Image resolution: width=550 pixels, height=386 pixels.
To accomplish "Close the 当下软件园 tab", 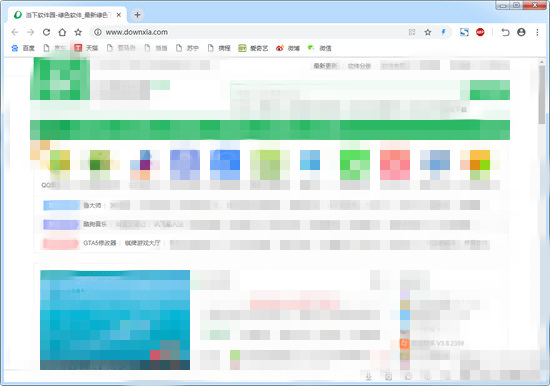I will [x=119, y=15].
